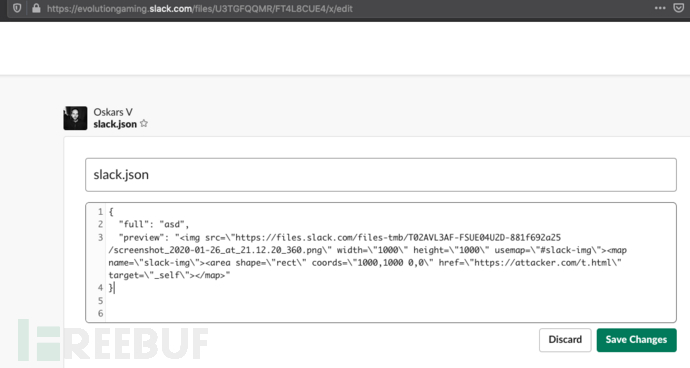Click the closing brace on line 4
The height and width of the screenshot is (368, 690).
coord(111,288)
